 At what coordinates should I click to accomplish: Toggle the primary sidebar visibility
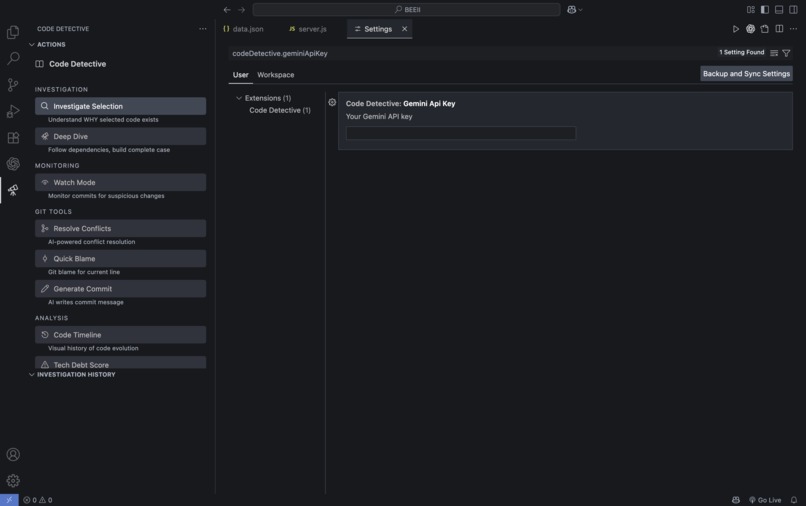765,9
